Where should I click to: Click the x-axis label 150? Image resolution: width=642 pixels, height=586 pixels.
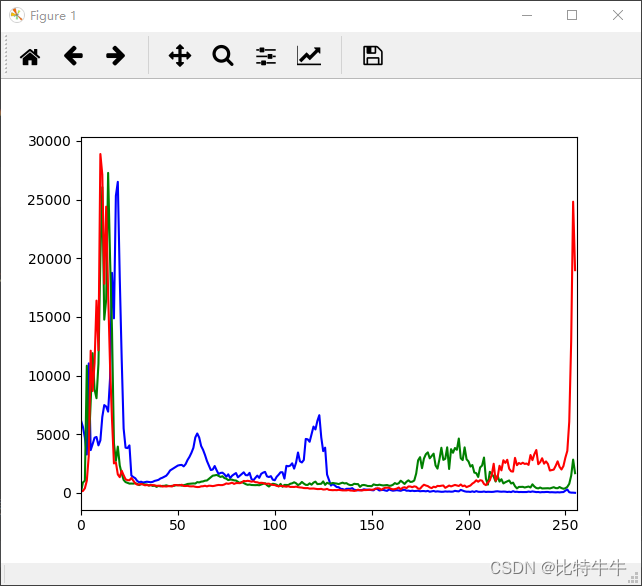point(372,525)
